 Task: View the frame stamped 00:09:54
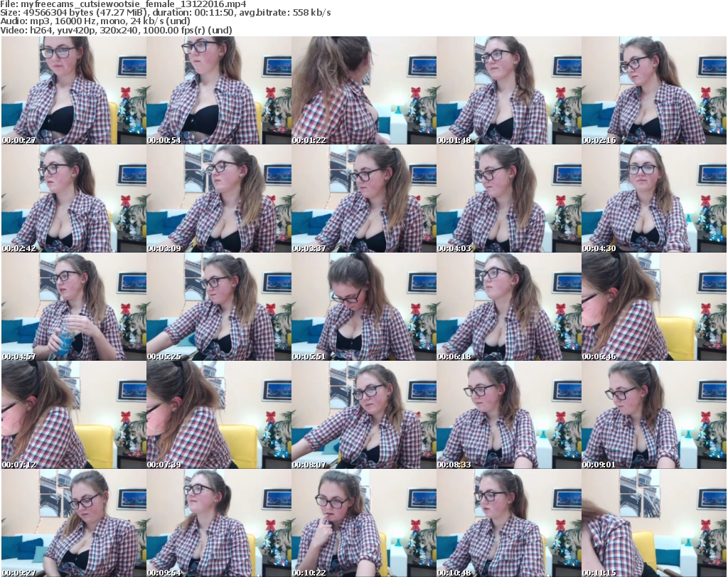click(219, 523)
